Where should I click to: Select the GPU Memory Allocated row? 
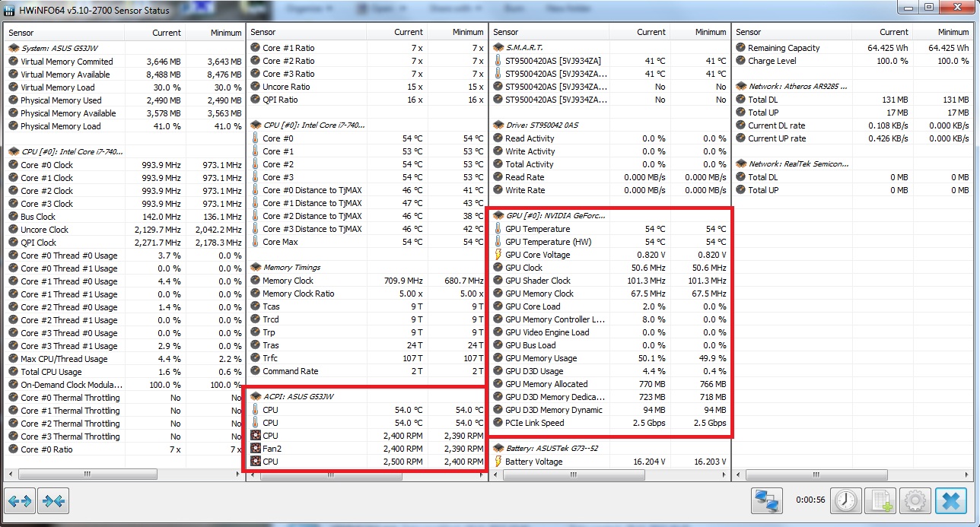610,384
